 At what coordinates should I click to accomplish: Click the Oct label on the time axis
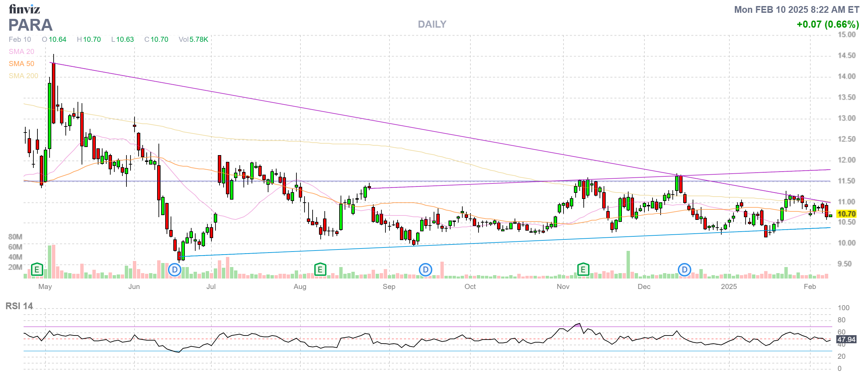pos(470,287)
